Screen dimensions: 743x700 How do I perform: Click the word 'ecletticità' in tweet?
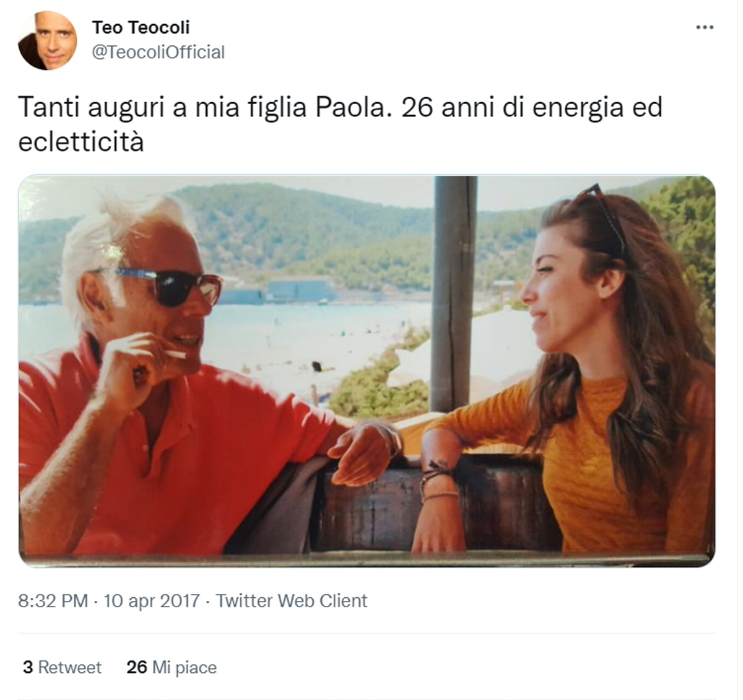(x=81, y=142)
